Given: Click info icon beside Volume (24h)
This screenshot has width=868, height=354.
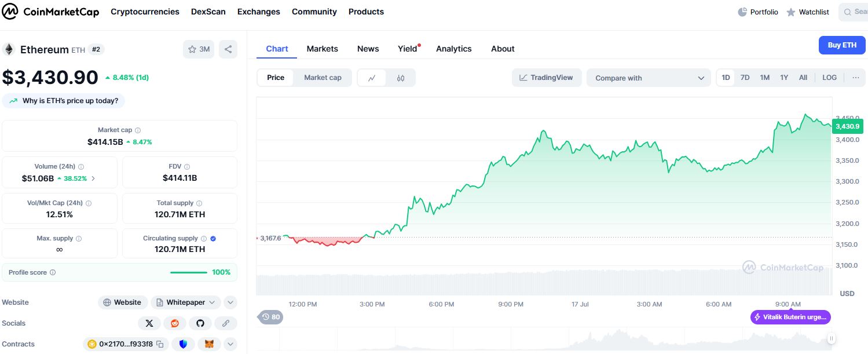Looking at the screenshot, I should (x=81, y=167).
